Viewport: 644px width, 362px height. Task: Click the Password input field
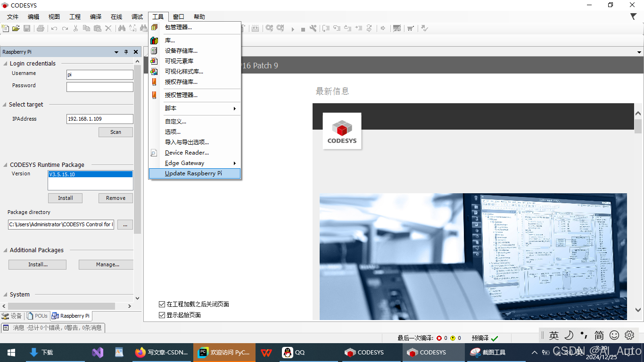pyautogui.click(x=100, y=87)
